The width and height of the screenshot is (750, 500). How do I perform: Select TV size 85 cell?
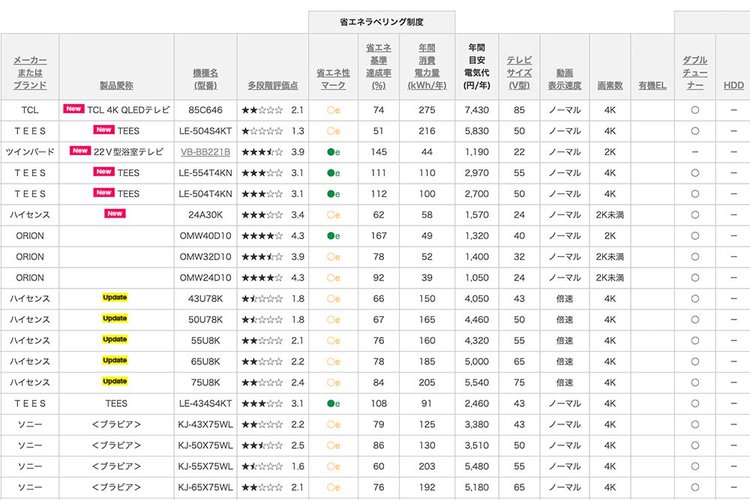coord(519,110)
